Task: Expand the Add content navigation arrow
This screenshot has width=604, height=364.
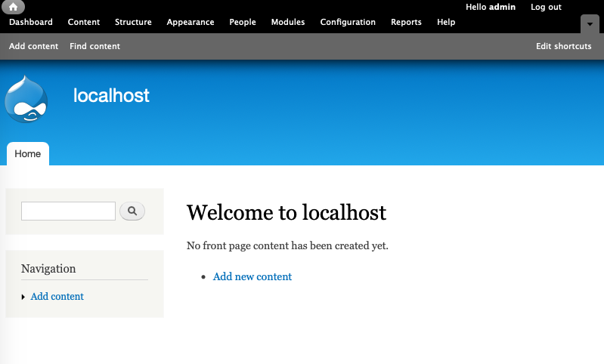Action: [23, 297]
